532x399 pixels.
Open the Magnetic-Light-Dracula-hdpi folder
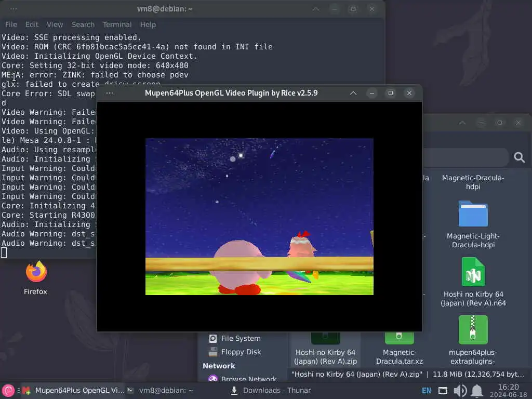point(473,224)
